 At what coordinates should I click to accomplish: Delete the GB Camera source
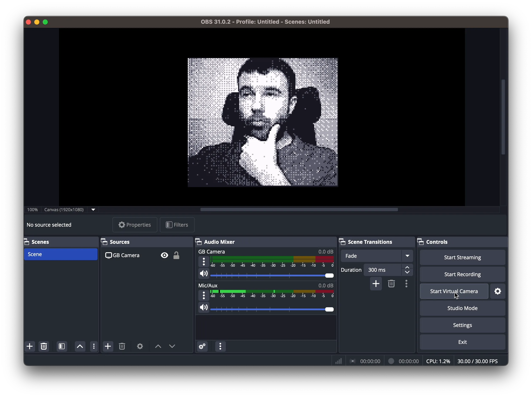(x=122, y=346)
